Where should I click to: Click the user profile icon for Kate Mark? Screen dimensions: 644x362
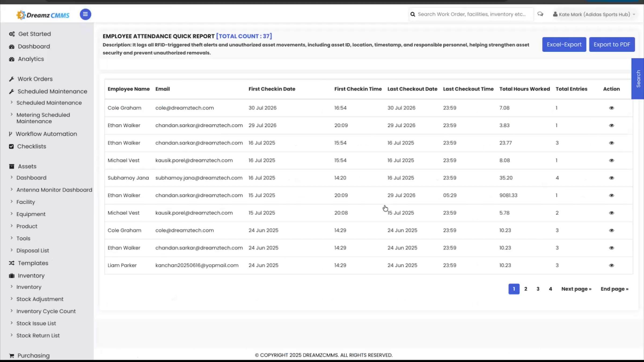555,14
